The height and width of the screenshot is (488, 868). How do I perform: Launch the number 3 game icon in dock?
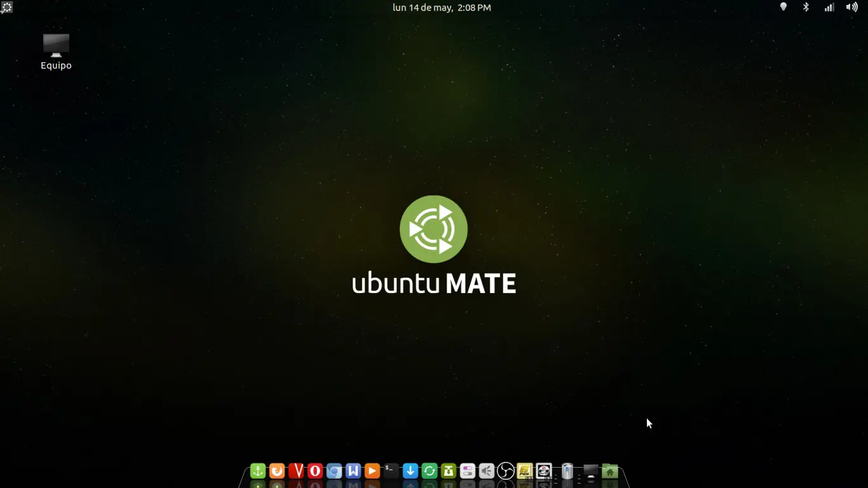tap(543, 471)
